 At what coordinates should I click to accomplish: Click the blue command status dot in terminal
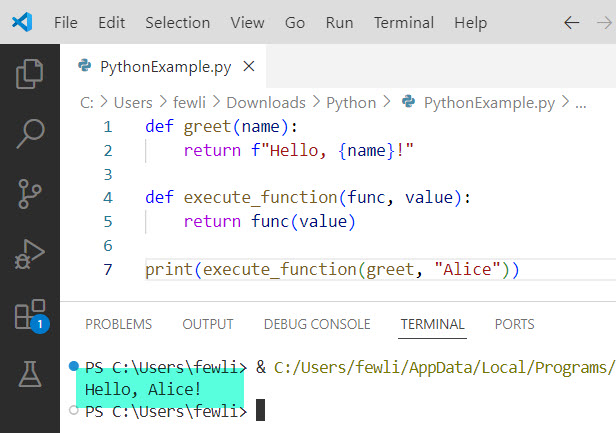click(73, 366)
